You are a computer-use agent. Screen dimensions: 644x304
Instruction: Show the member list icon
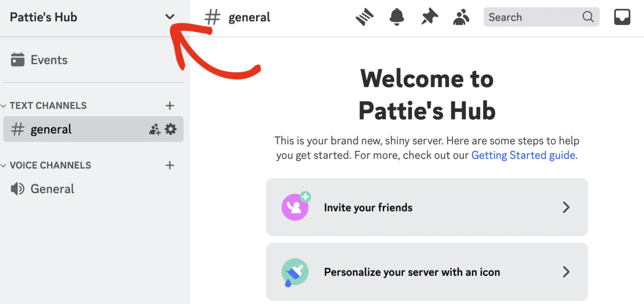(461, 17)
